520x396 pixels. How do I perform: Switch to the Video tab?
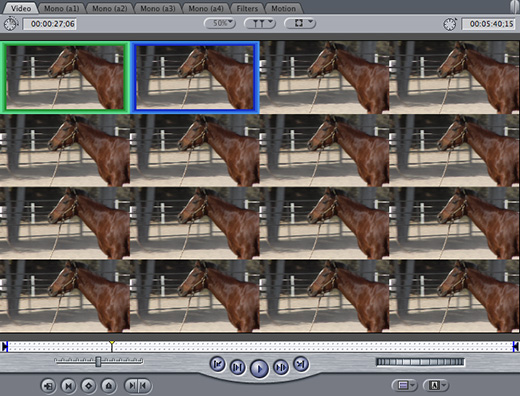tap(21, 8)
